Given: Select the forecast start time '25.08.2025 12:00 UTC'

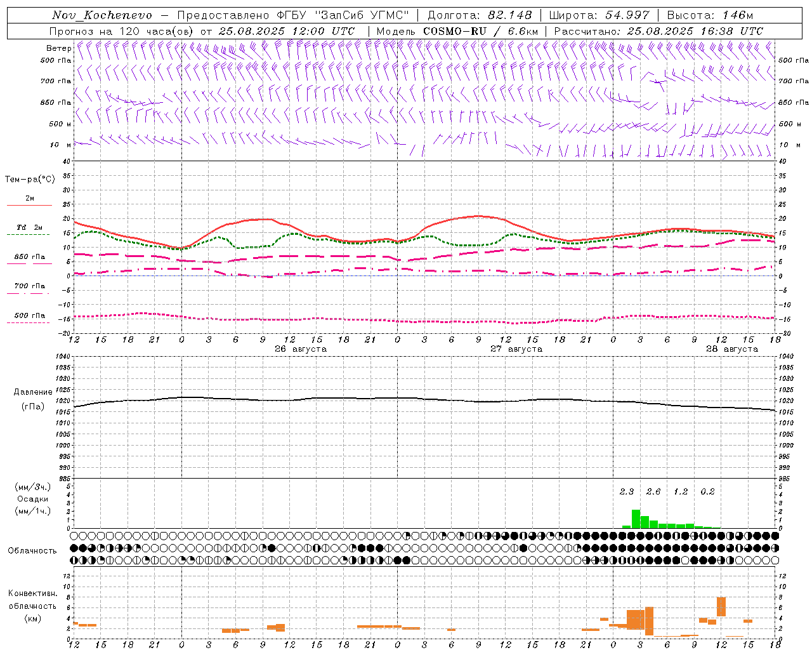Looking at the screenshot, I should 287,31.
